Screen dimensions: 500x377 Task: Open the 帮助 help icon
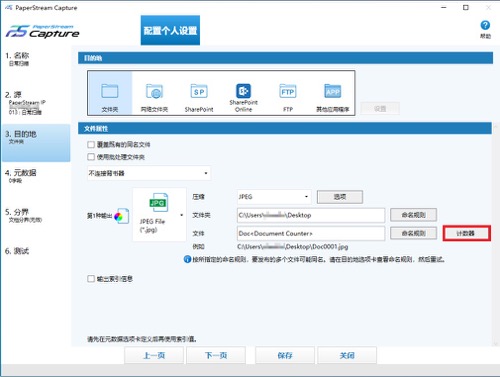pyautogui.click(x=485, y=29)
